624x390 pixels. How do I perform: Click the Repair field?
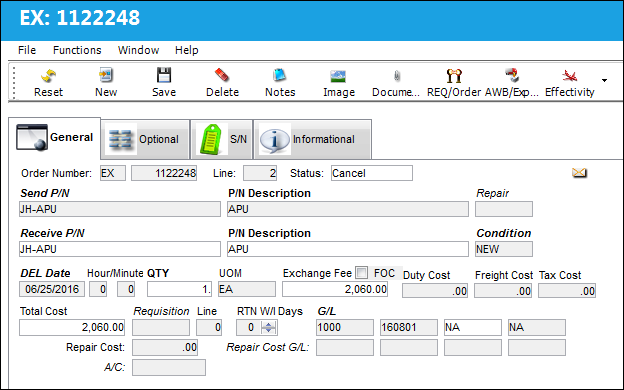504,209
